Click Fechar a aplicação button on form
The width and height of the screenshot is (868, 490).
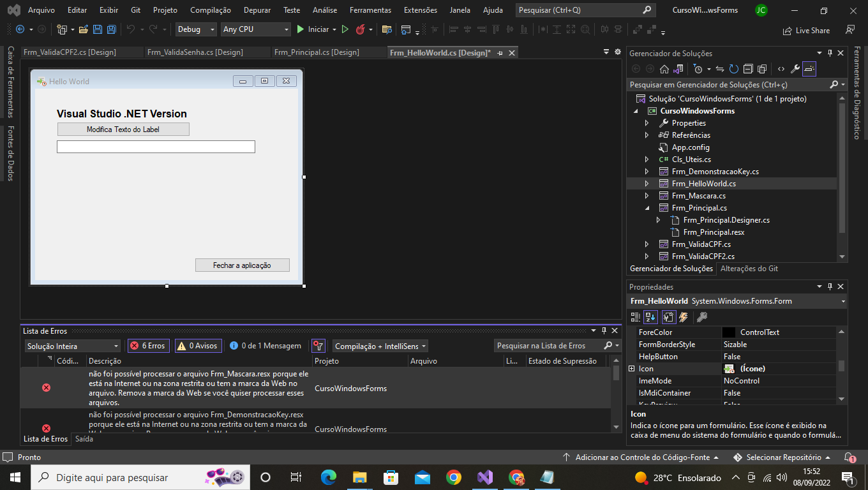click(x=242, y=265)
